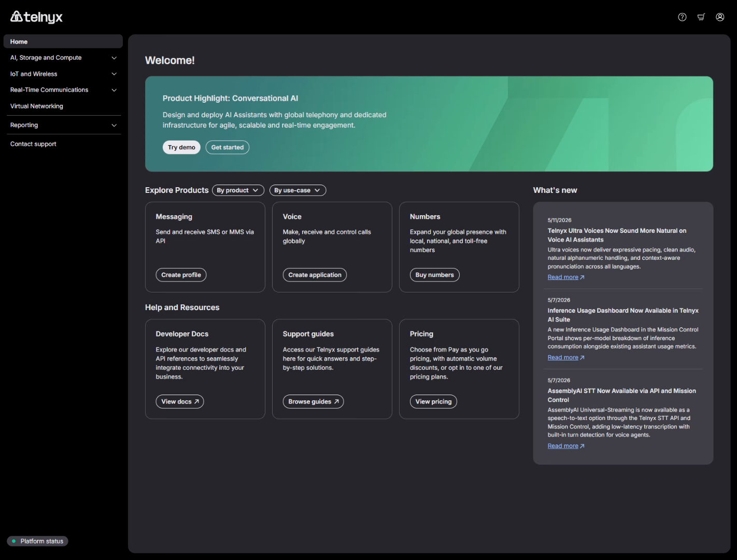Read more about Inference Usage Dashboard
This screenshot has height=560, width=737.
click(566, 358)
